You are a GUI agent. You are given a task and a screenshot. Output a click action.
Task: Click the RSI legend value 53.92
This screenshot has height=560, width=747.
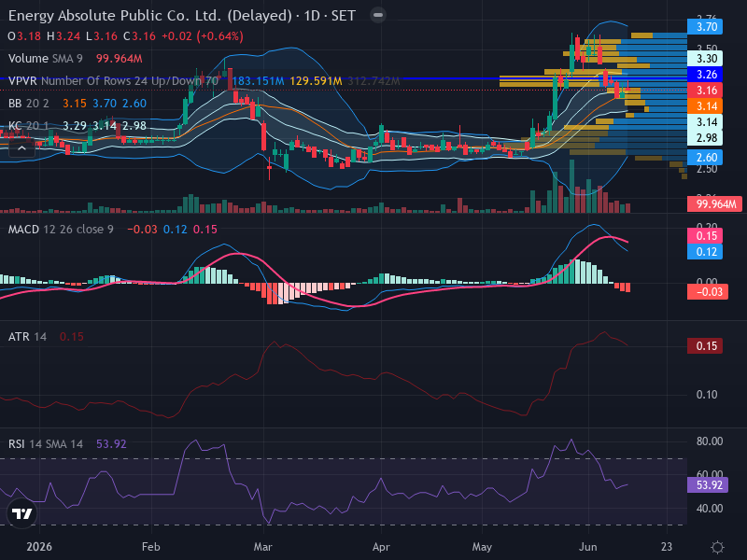[x=111, y=444]
